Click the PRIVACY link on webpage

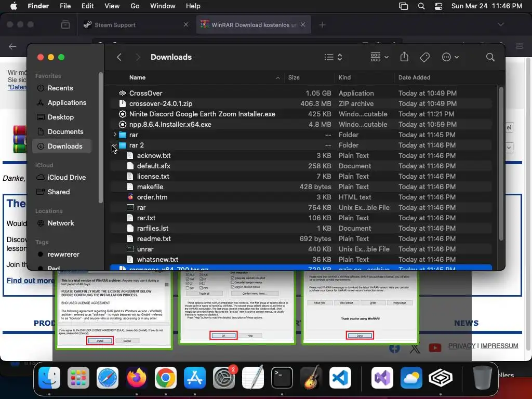(462, 345)
